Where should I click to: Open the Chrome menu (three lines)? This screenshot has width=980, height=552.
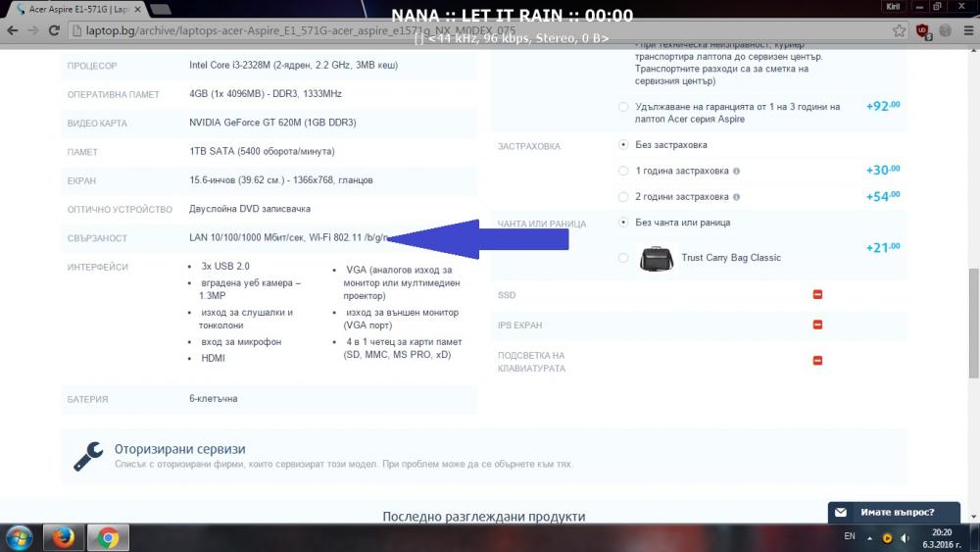pyautogui.click(x=968, y=30)
